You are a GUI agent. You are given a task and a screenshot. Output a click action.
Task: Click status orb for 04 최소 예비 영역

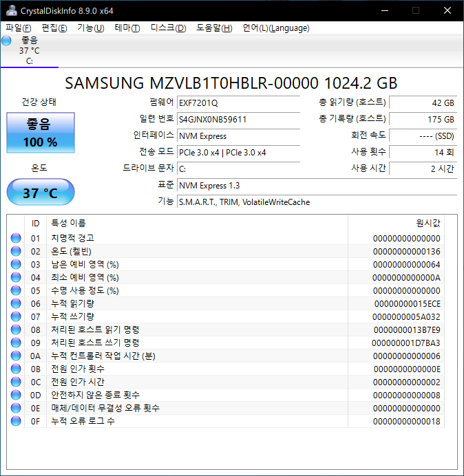(16, 277)
